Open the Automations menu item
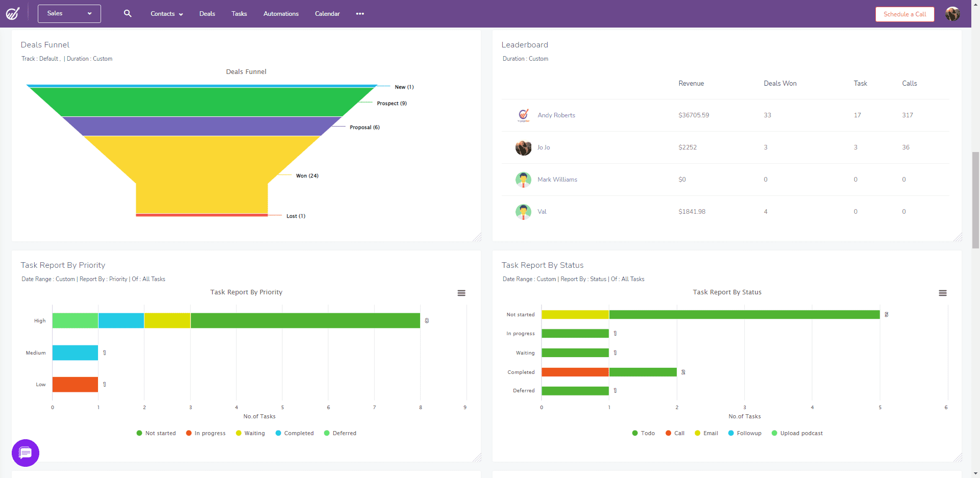Screen dimensions: 980x478 coord(281,14)
